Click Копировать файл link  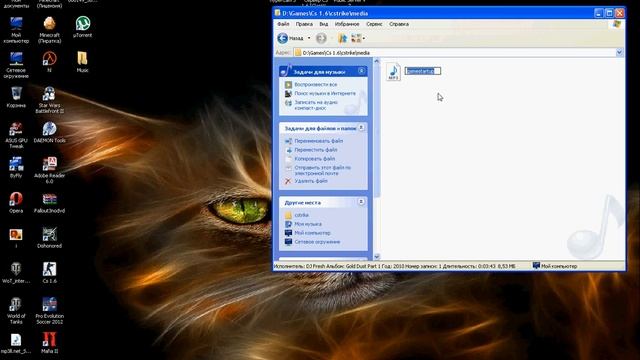pos(315,159)
